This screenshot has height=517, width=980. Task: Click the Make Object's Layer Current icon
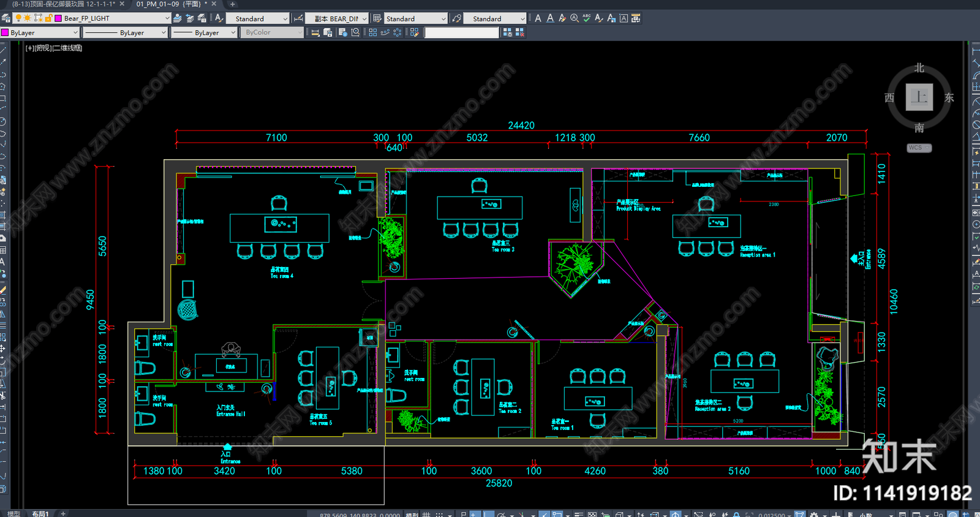[x=178, y=18]
